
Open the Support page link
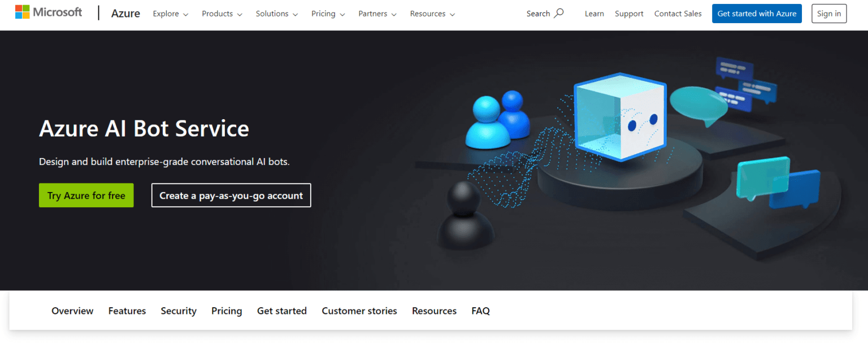[x=629, y=14]
